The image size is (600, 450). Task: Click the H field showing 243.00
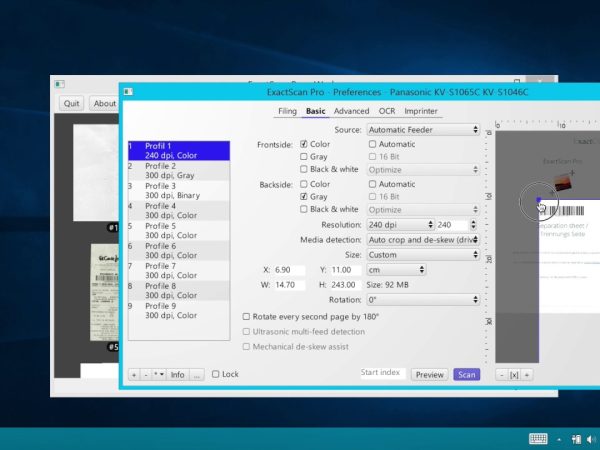tap(345, 285)
